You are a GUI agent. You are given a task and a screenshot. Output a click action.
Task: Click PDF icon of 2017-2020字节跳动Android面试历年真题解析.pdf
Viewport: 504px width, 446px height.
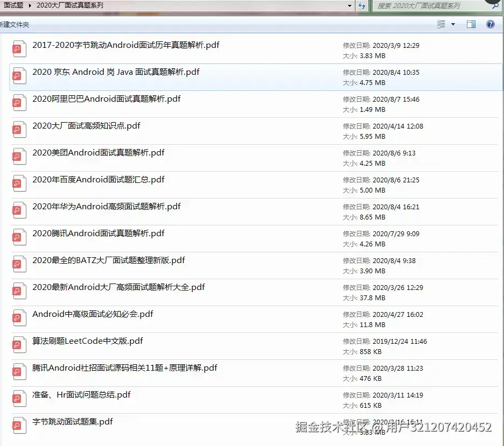point(19,49)
